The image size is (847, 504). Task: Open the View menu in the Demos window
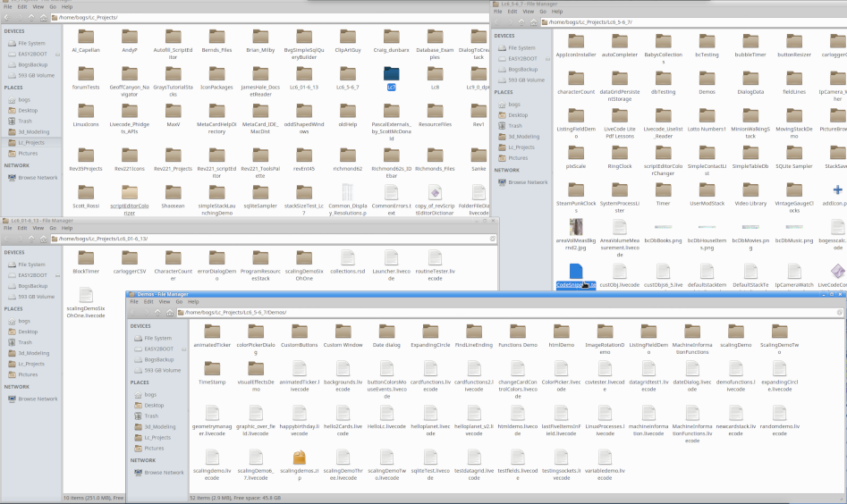(165, 302)
